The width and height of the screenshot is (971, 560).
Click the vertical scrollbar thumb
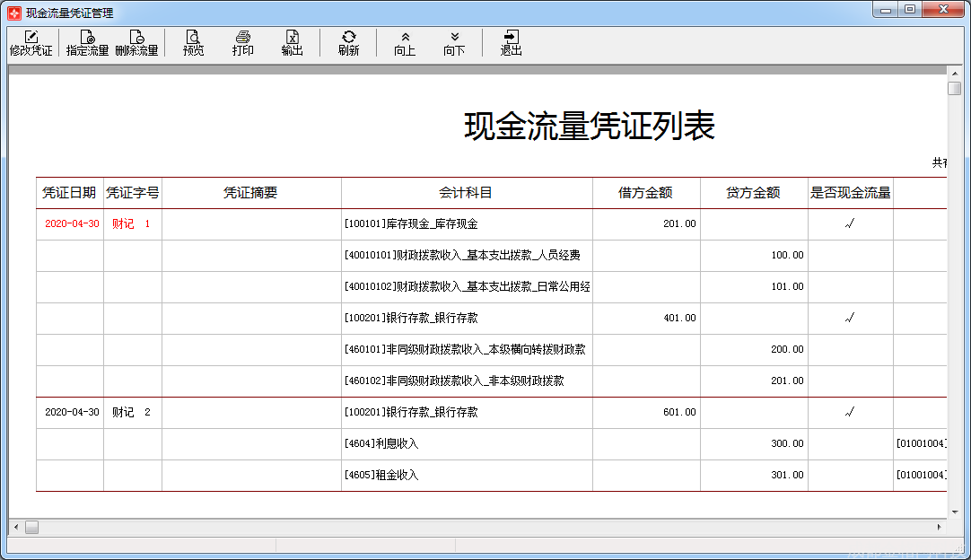(x=955, y=88)
